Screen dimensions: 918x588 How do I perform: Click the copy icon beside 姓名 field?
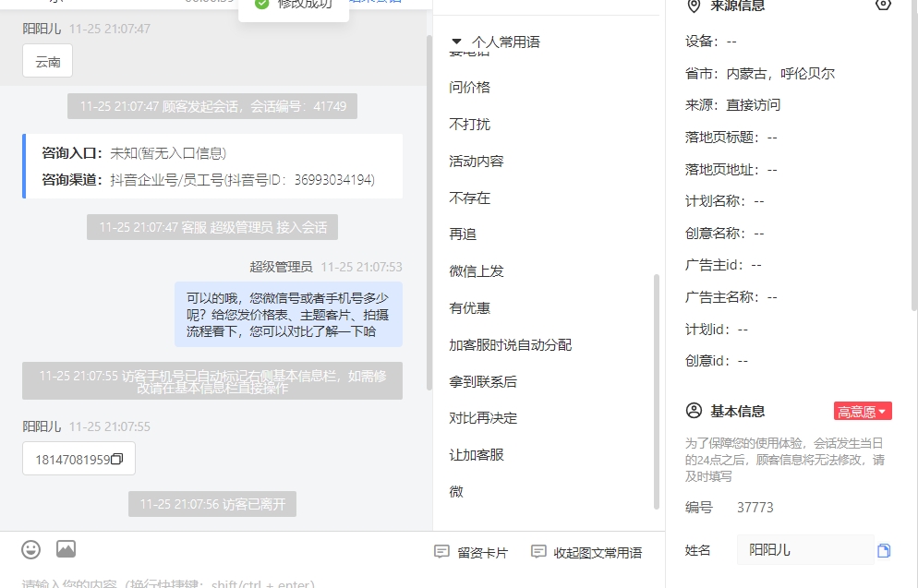click(884, 550)
